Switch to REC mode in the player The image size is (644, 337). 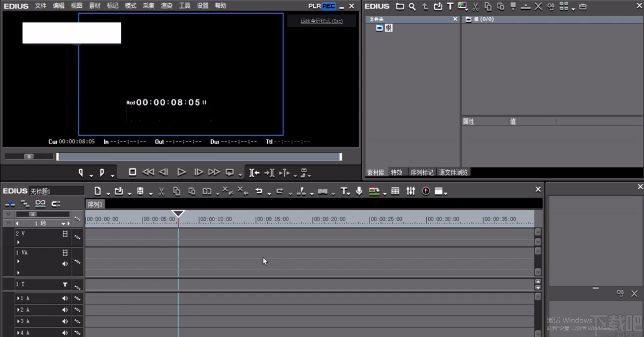click(x=328, y=6)
